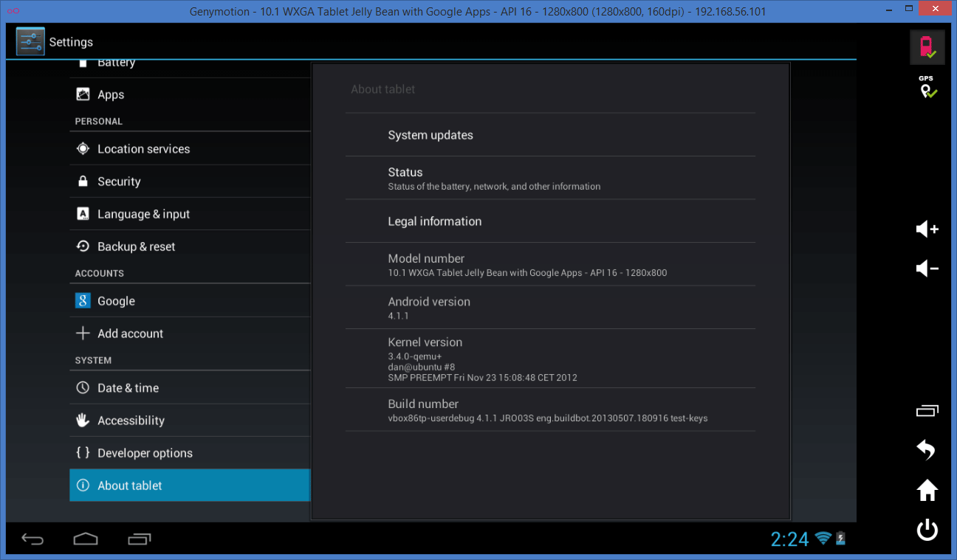Viewport: 957px width, 560px height.
Task: Tap the Model number entry
Action: pyautogui.click(x=550, y=264)
